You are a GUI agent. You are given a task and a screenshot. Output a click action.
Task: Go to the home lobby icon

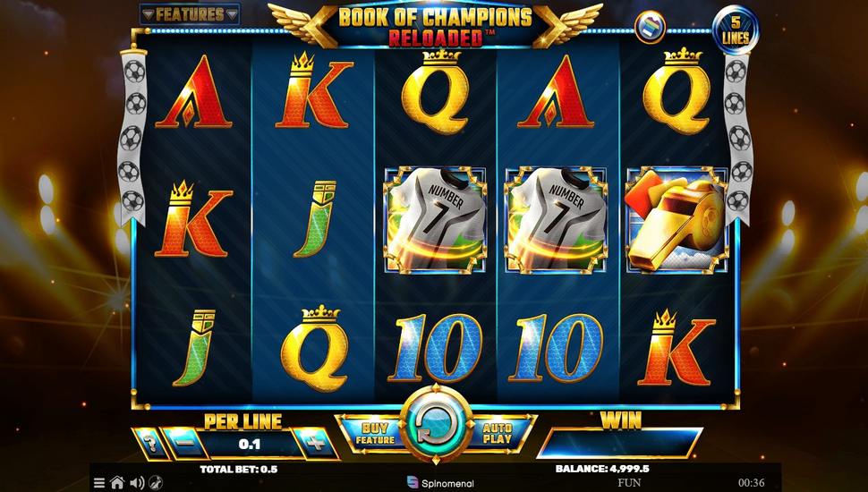(117, 482)
